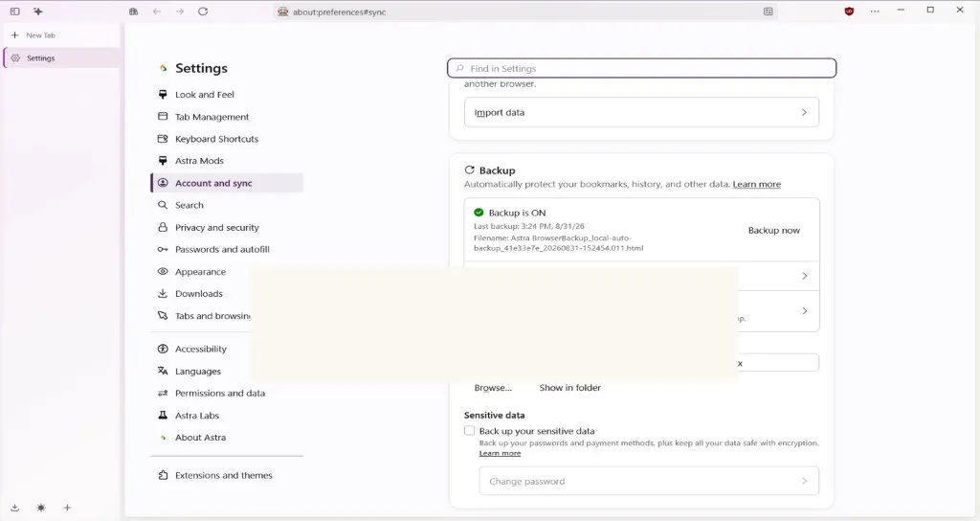This screenshot has width=980, height=521.
Task: Open the reader view icon in address bar
Action: [768, 11]
